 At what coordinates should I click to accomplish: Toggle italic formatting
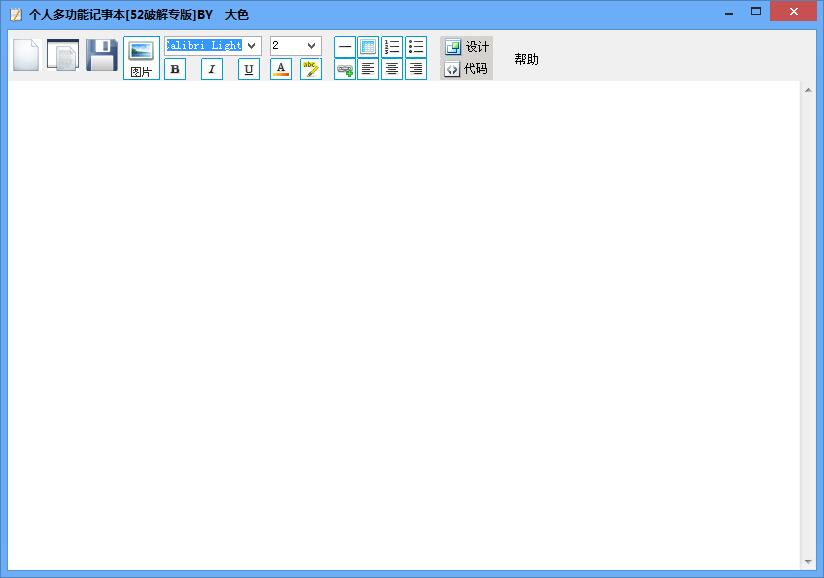[x=212, y=69]
